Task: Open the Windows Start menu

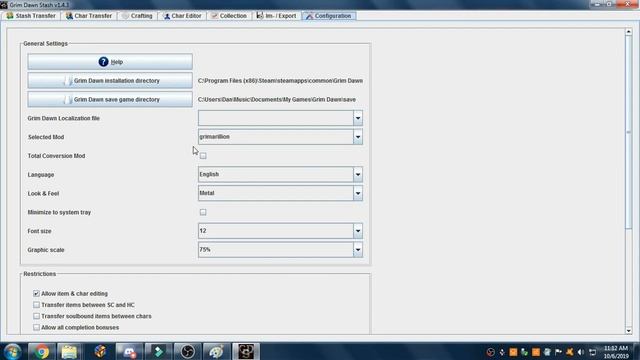Action: (12, 351)
